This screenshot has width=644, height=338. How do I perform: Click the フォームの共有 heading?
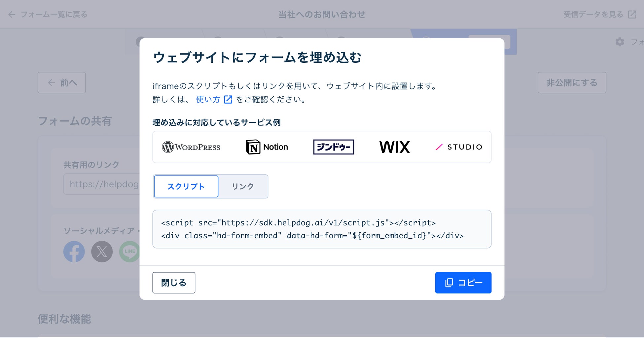(x=75, y=121)
